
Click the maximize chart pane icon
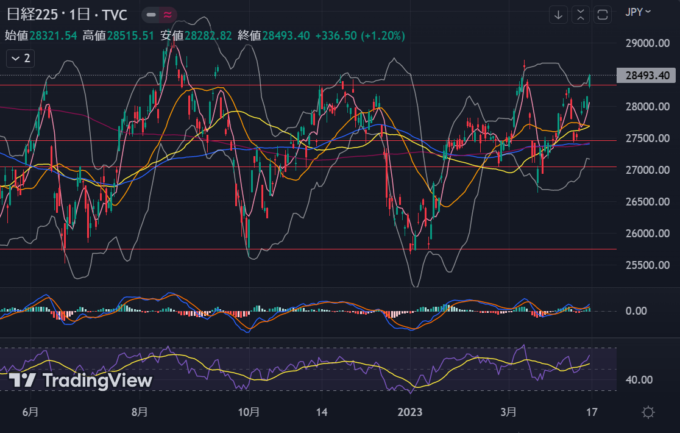click(x=602, y=15)
